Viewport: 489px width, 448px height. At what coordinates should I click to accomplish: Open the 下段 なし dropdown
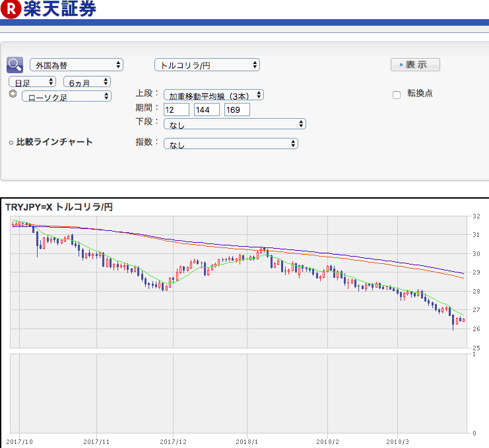point(235,124)
